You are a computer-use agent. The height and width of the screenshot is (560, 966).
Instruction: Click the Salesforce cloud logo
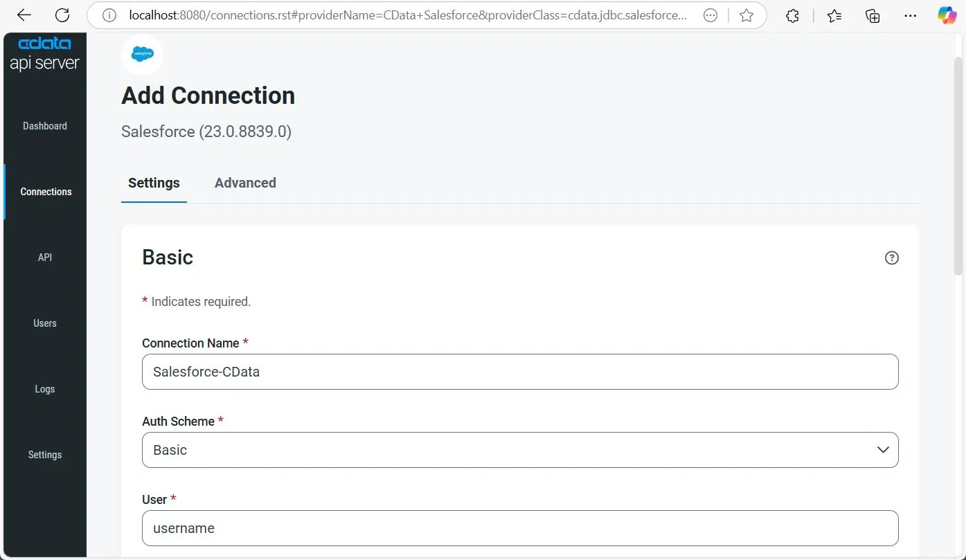pos(142,54)
